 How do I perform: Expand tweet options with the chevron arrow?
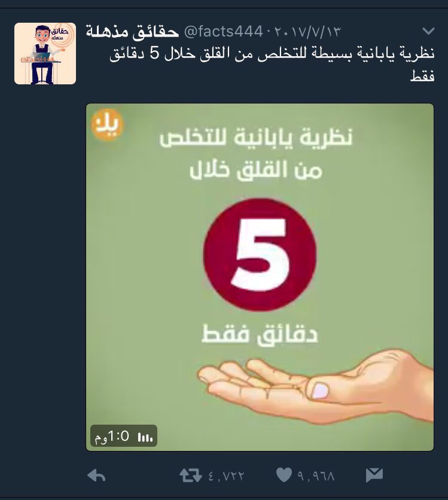428,31
